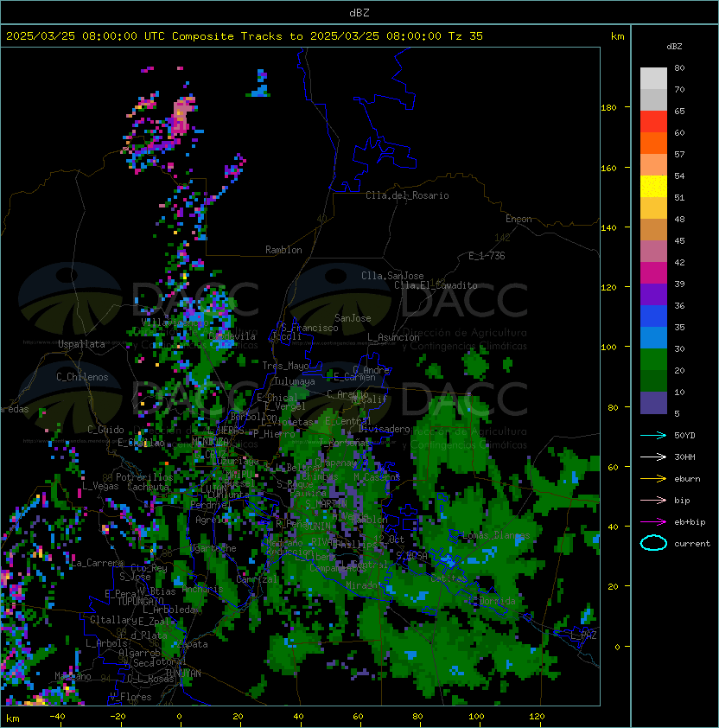This screenshot has height=728, width=719.
Task: Click the 'Clla.El_Cavadito' map label
Action: point(436,285)
